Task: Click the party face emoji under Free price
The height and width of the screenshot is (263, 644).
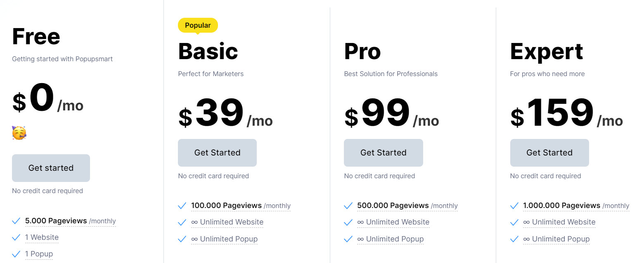Action: (19, 133)
